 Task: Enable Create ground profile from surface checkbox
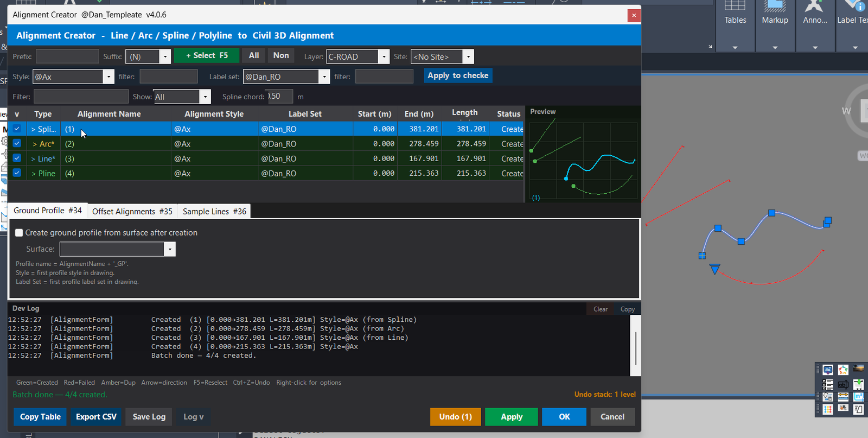19,233
